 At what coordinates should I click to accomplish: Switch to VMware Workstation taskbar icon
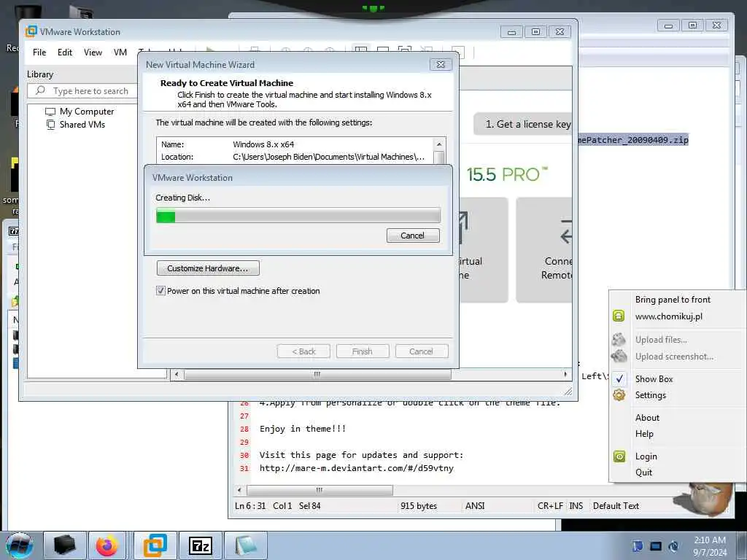pyautogui.click(x=155, y=545)
